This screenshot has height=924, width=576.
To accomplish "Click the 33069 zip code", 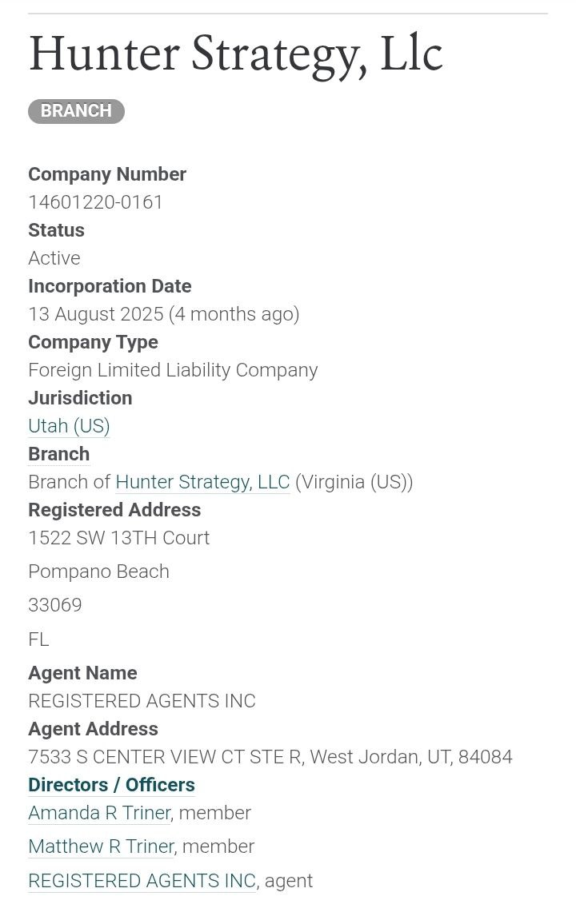I will pyautogui.click(x=55, y=605).
